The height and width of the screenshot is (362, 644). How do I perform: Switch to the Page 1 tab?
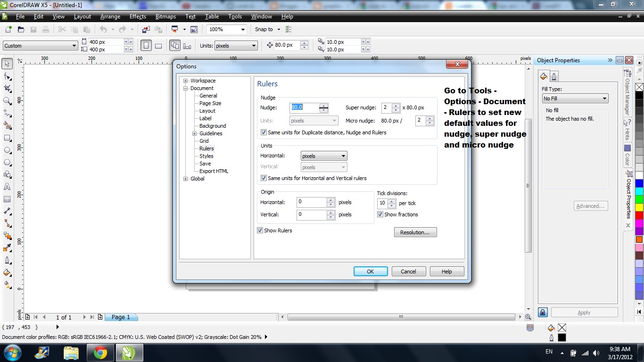coord(121,317)
